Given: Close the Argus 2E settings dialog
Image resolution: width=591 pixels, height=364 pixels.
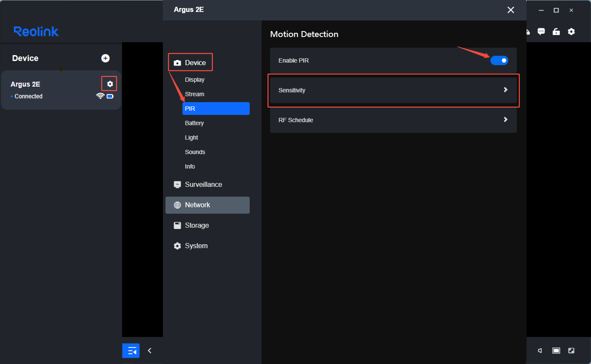Looking at the screenshot, I should coord(511,10).
